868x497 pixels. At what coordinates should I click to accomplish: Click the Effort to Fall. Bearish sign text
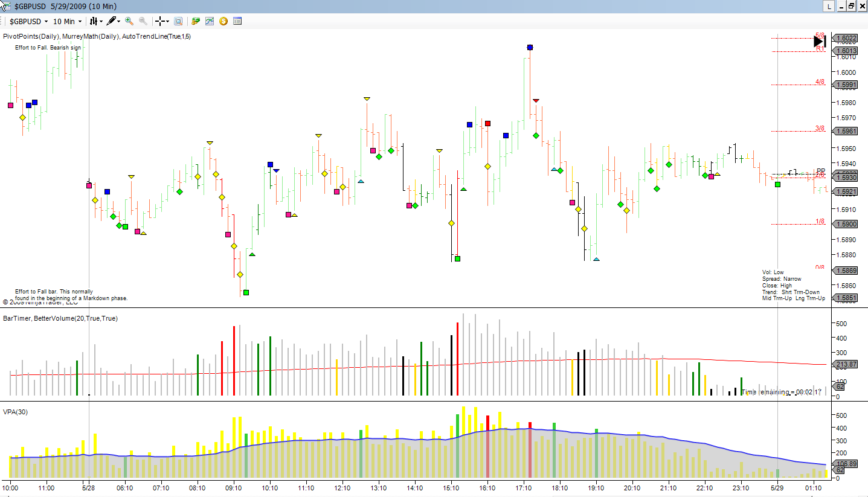(48, 47)
